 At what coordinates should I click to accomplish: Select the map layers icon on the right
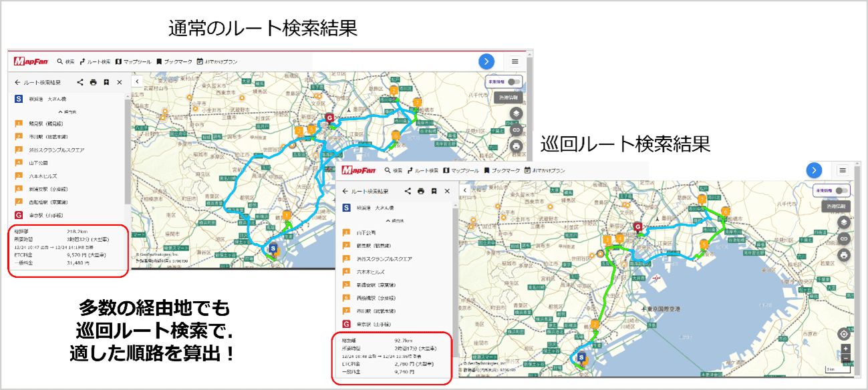(517, 112)
